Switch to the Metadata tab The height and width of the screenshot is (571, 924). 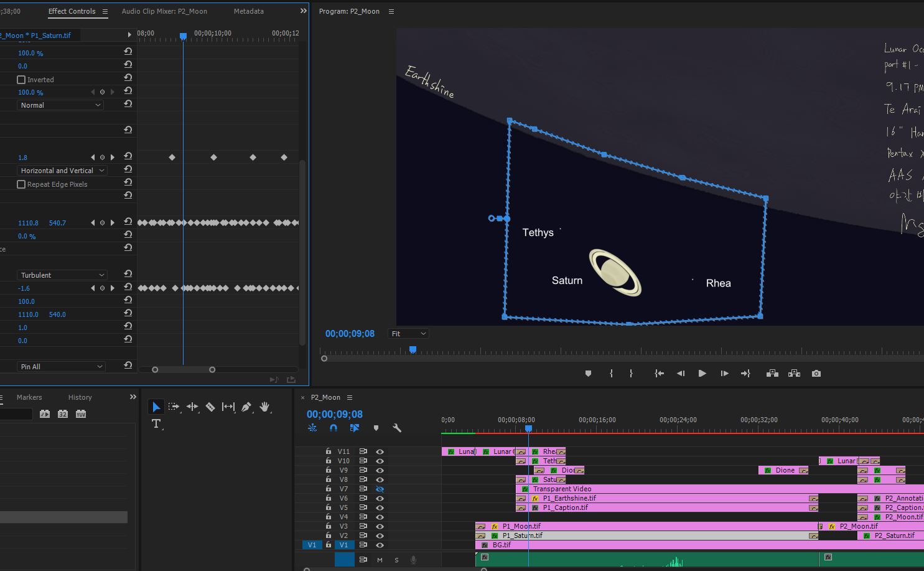(248, 11)
